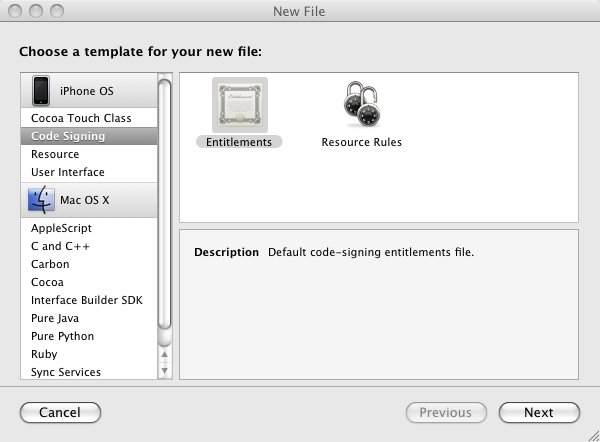Choose Cocoa Touch Class category
This screenshot has height=442, width=600.
pyautogui.click(x=81, y=118)
